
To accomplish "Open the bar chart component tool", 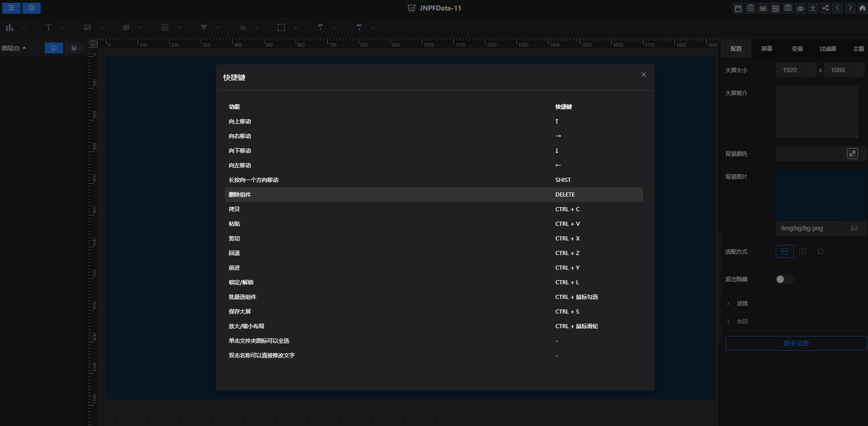I will click(x=10, y=28).
